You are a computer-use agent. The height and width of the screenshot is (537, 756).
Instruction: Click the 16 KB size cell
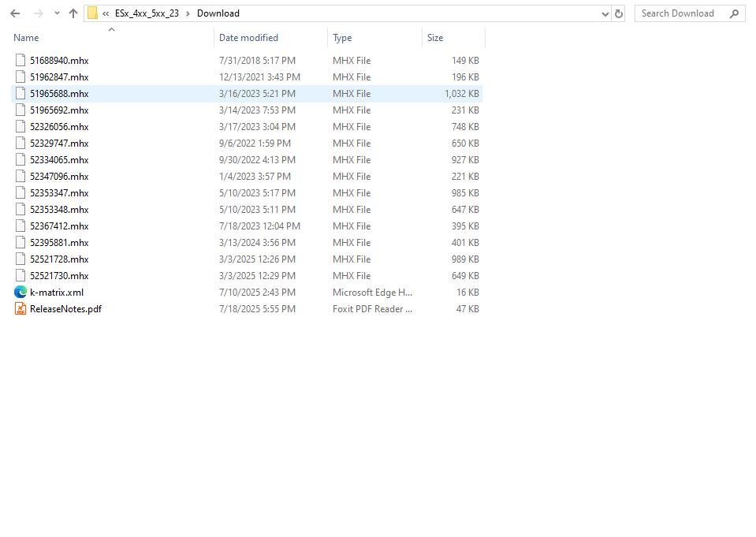[x=467, y=292]
